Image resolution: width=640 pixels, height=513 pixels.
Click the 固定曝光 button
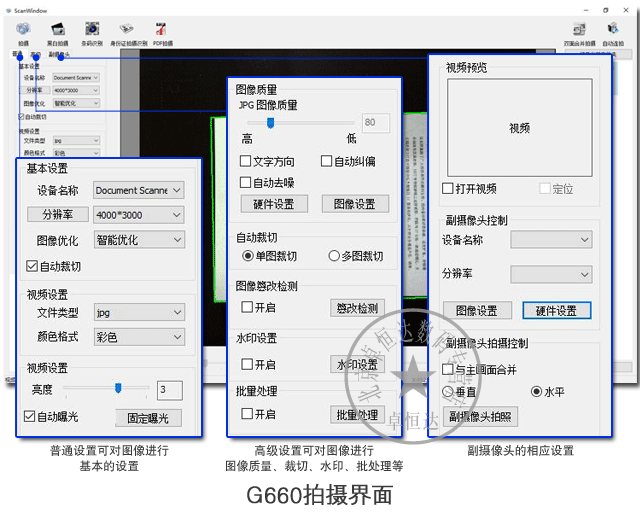148,418
